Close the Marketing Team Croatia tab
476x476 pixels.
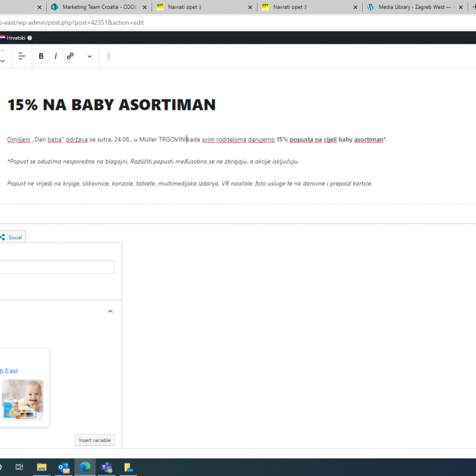point(145,7)
